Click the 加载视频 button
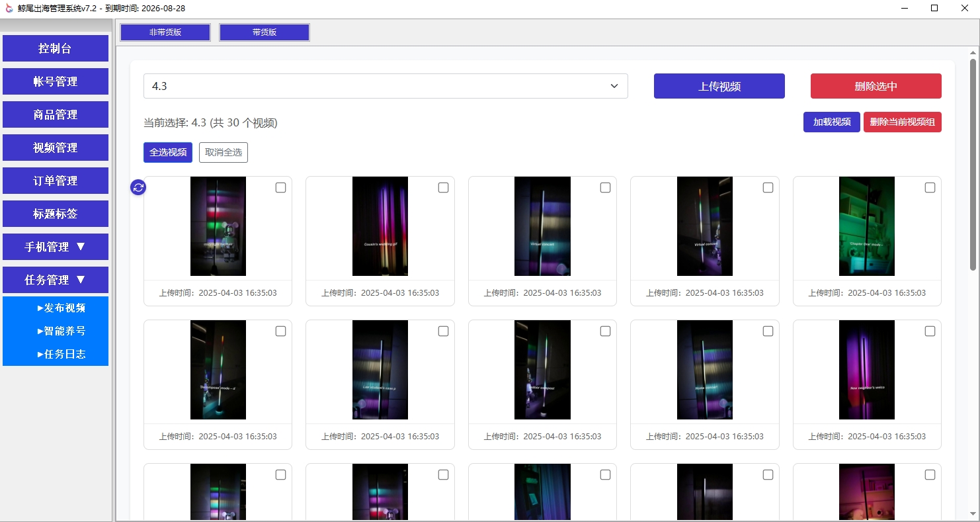 coord(831,122)
